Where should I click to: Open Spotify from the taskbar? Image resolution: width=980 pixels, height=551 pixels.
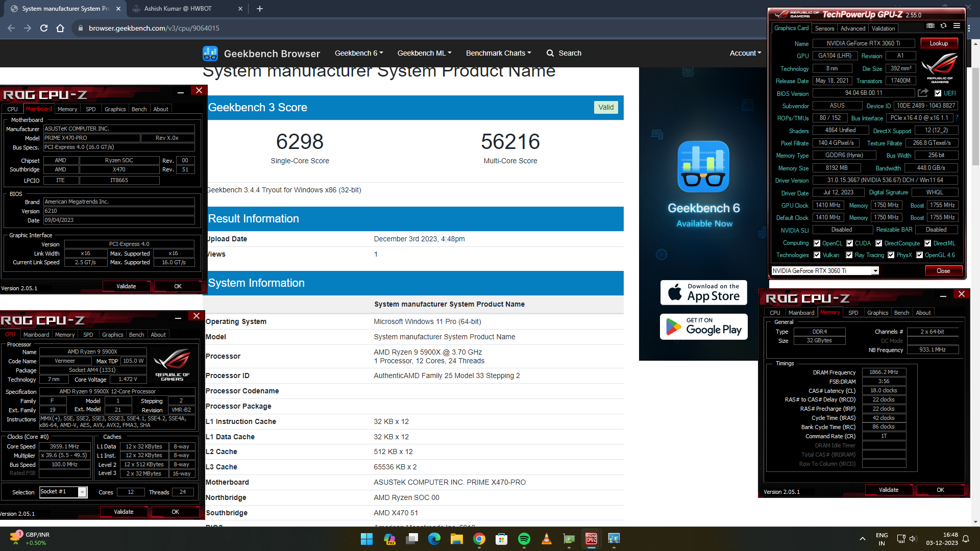[524, 539]
